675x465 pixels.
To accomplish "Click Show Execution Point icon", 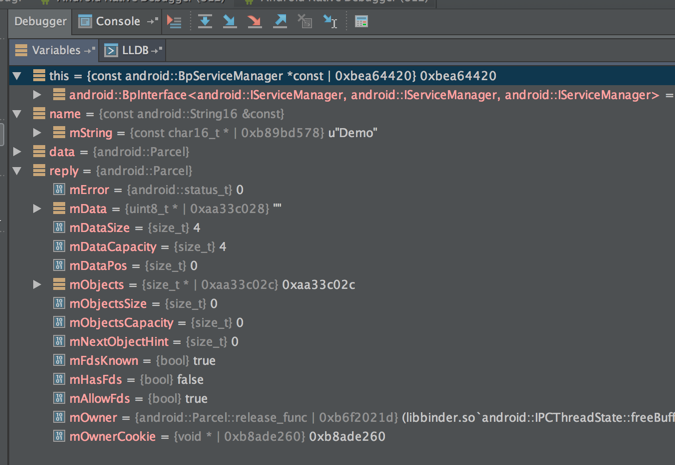I will (174, 22).
